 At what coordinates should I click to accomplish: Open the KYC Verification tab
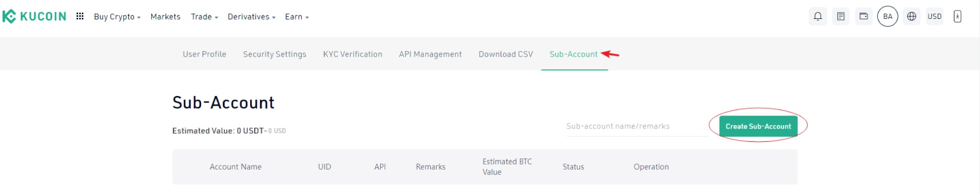click(x=353, y=54)
